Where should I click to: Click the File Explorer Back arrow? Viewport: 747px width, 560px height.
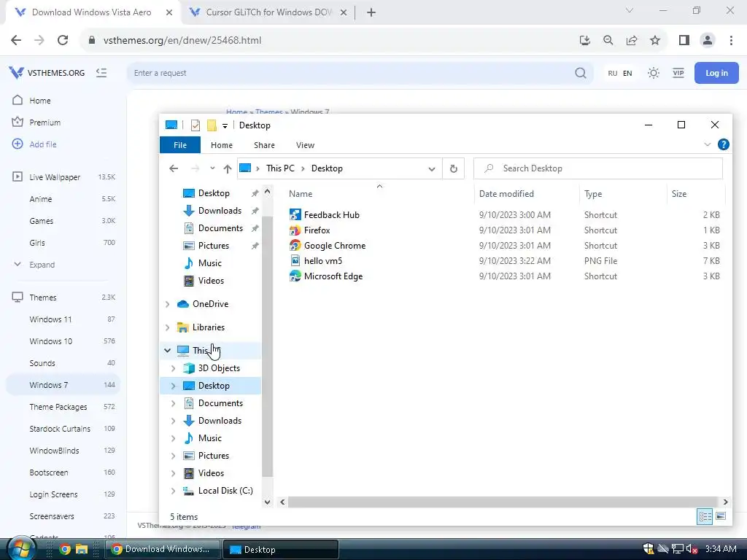click(174, 168)
